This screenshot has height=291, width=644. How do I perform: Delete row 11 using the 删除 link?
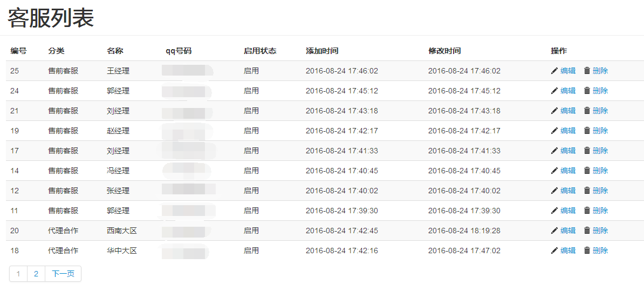[x=600, y=211]
